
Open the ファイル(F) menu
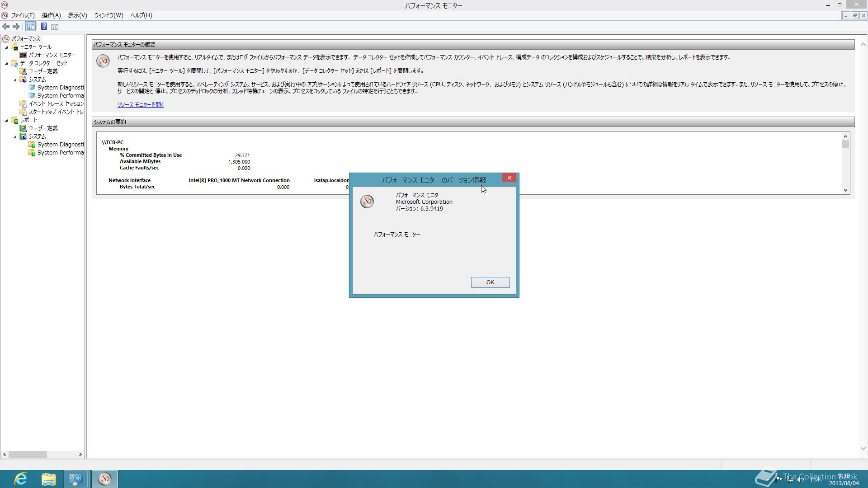23,15
